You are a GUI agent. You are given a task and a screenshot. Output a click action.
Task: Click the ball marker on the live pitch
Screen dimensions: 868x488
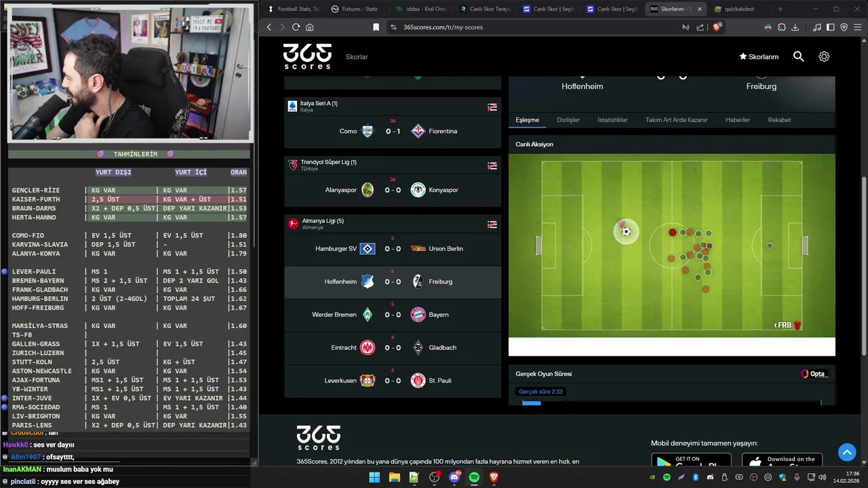click(x=626, y=232)
